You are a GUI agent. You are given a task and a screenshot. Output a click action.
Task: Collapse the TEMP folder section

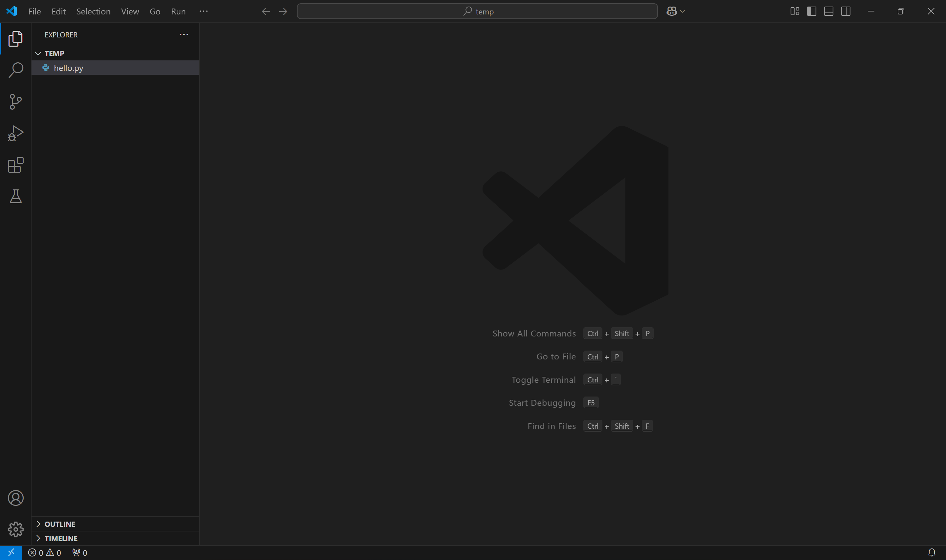(x=115, y=53)
